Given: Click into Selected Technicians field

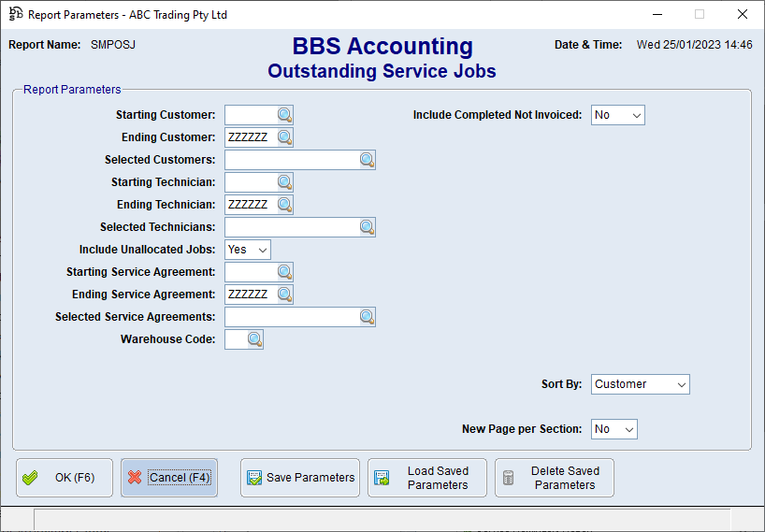Looking at the screenshot, I should [x=292, y=227].
